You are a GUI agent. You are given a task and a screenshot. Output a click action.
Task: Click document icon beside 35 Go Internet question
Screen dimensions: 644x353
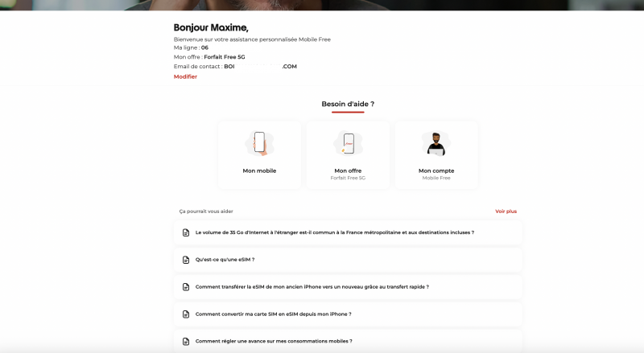186,232
